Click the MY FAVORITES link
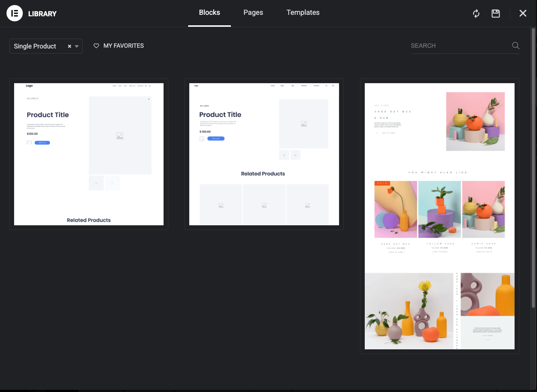Screen dimensions: 537x392 point(123,46)
